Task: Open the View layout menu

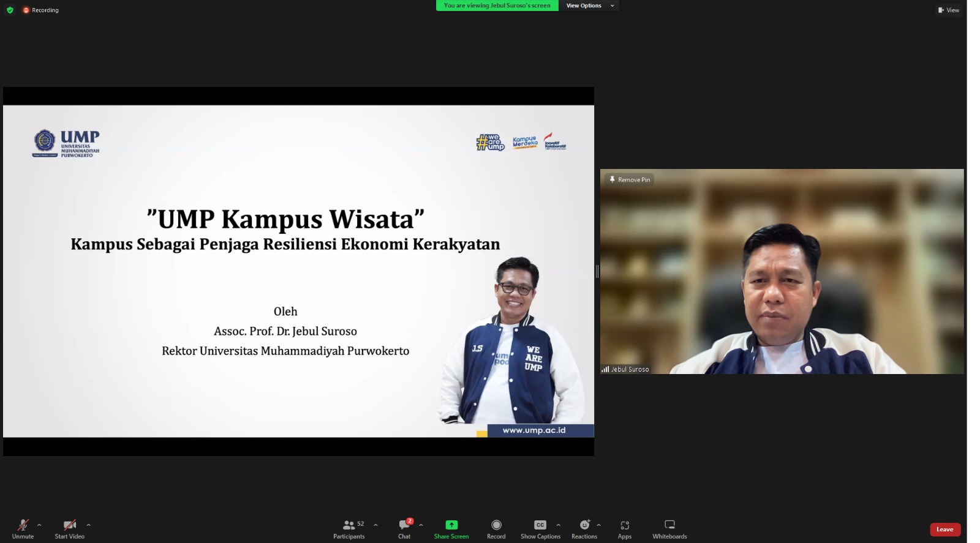Action: tap(948, 10)
